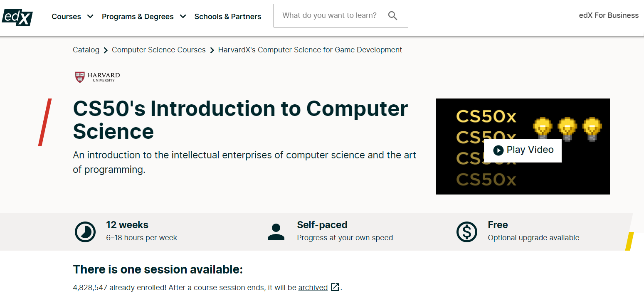
Task: Open the Courses menu
Action: click(67, 17)
